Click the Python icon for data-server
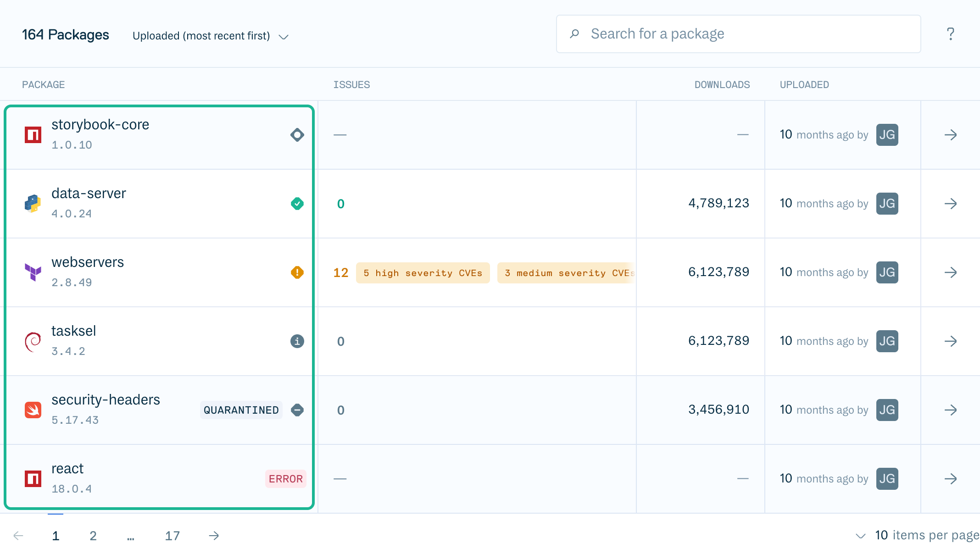980x543 pixels. click(33, 204)
